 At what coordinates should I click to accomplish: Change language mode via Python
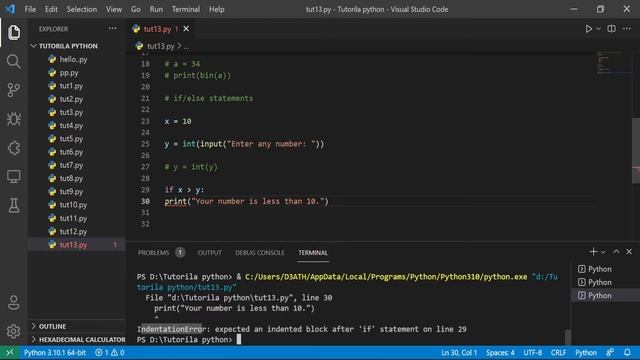(x=586, y=353)
